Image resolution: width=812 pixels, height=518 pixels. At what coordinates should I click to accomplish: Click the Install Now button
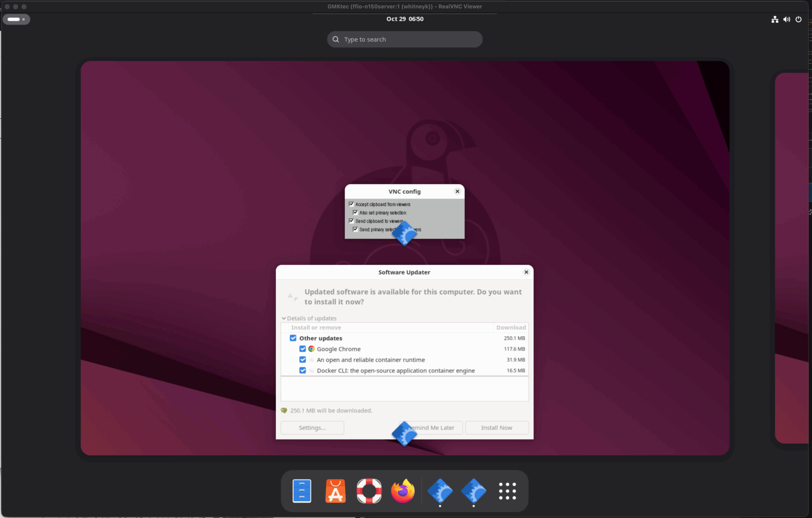point(496,428)
